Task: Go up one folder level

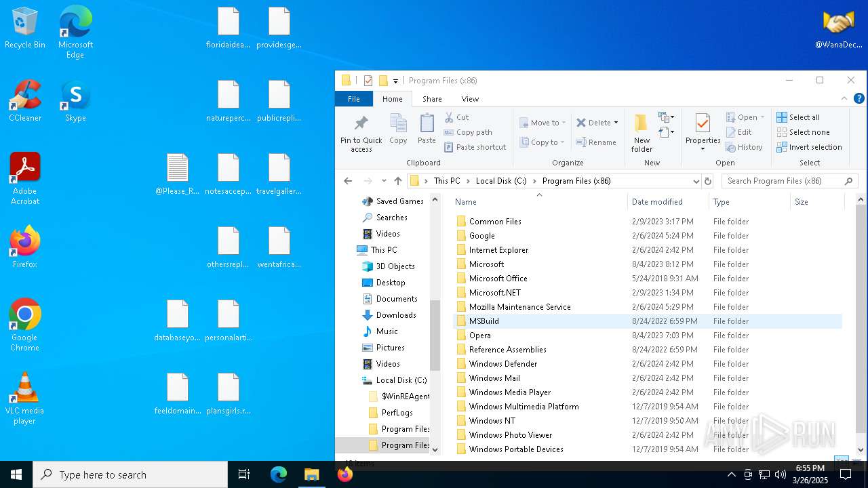Action: pyautogui.click(x=398, y=181)
